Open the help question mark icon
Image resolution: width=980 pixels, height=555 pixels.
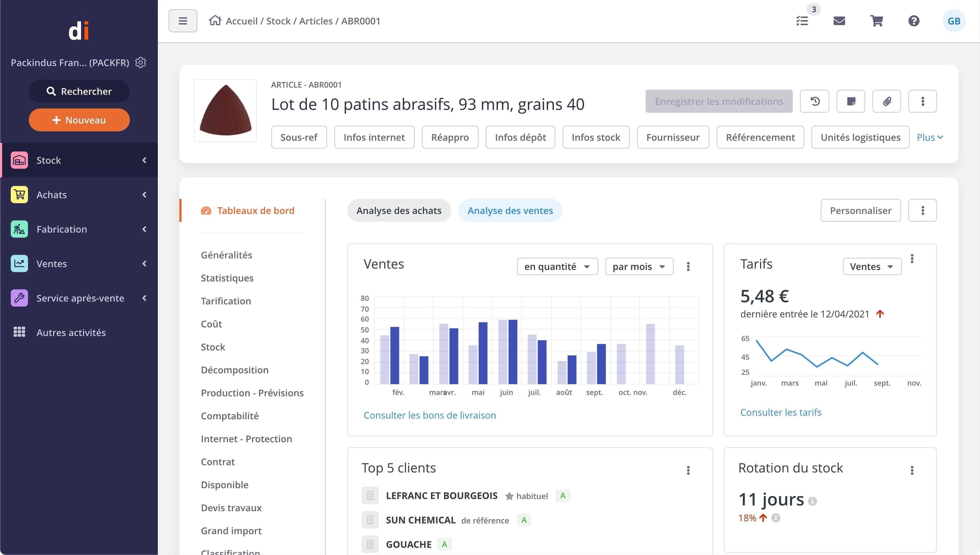point(914,21)
